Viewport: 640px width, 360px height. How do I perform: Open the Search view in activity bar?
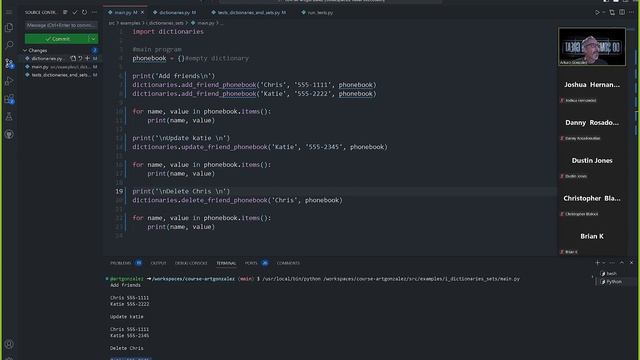[9, 44]
